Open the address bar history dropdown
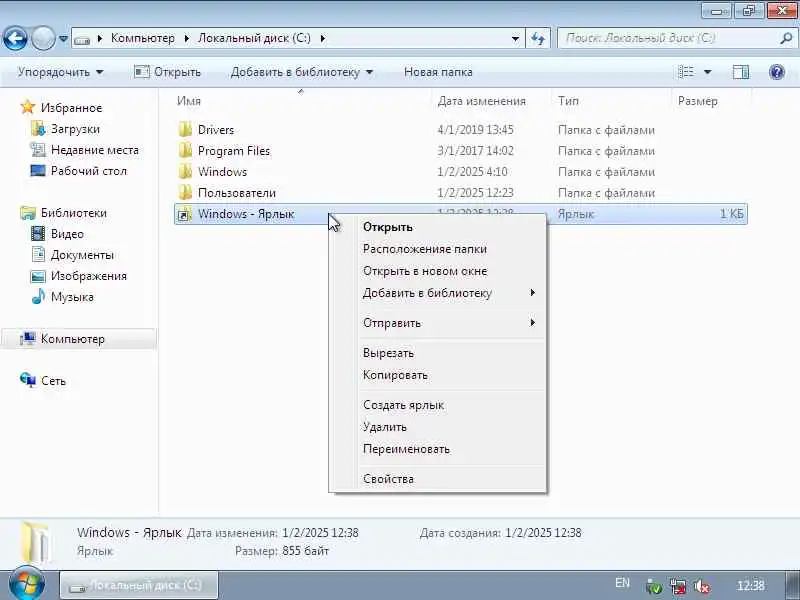 click(515, 38)
